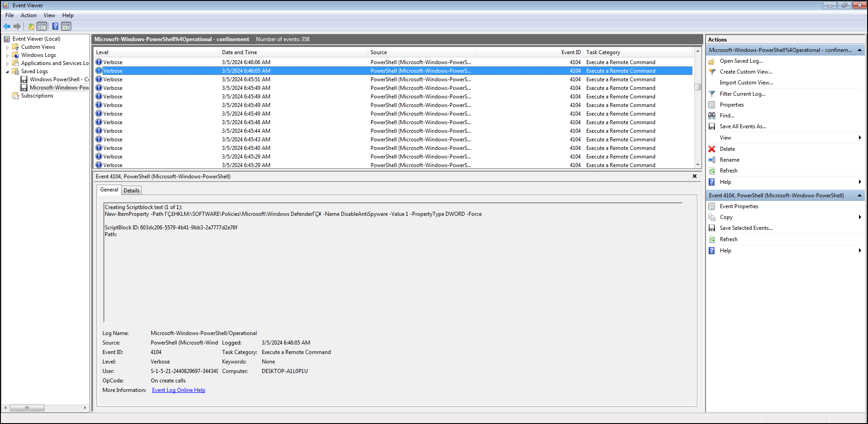Click the red Delete X icon
This screenshot has width=868, height=424.
712,149
